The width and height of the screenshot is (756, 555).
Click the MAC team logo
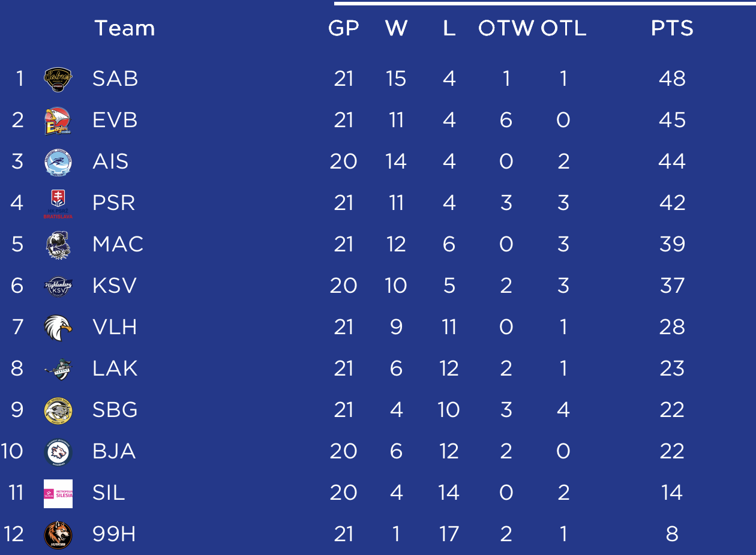[x=58, y=245]
